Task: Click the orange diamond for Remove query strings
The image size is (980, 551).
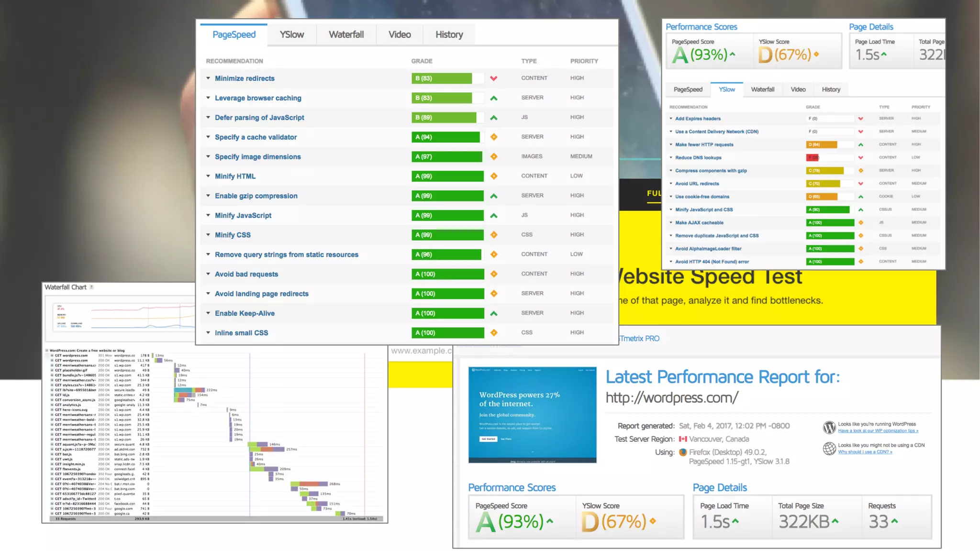Action: pyautogui.click(x=494, y=254)
